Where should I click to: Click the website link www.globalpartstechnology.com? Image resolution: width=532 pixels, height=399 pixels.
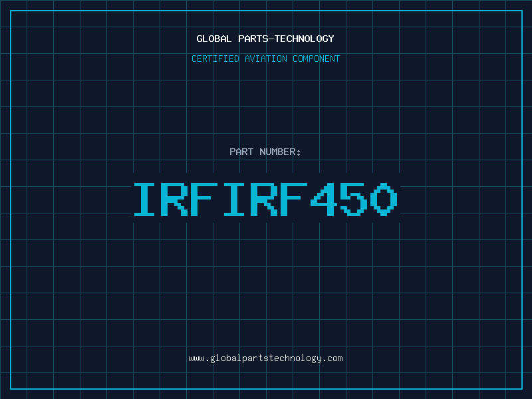pyautogui.click(x=265, y=358)
